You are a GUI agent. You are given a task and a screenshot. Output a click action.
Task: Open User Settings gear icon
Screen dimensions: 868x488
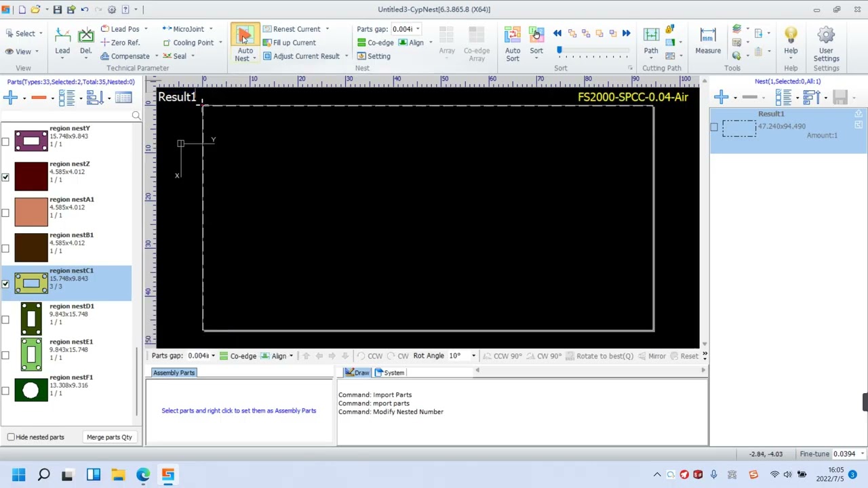826,35
